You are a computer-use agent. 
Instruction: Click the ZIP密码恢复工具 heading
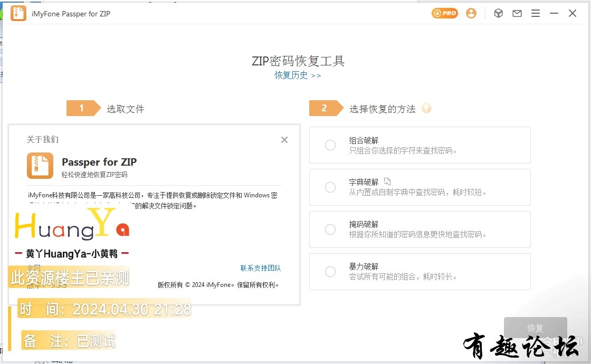[298, 61]
